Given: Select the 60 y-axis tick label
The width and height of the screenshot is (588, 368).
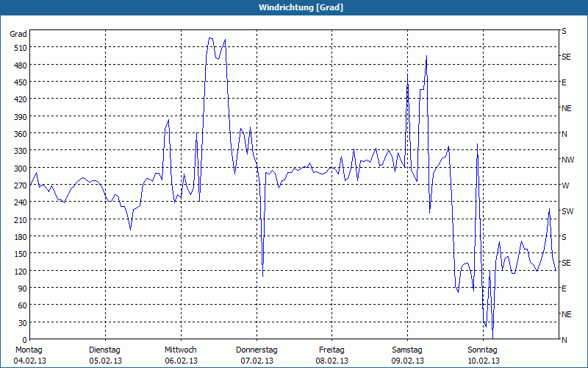Looking at the screenshot, I should point(22,305).
